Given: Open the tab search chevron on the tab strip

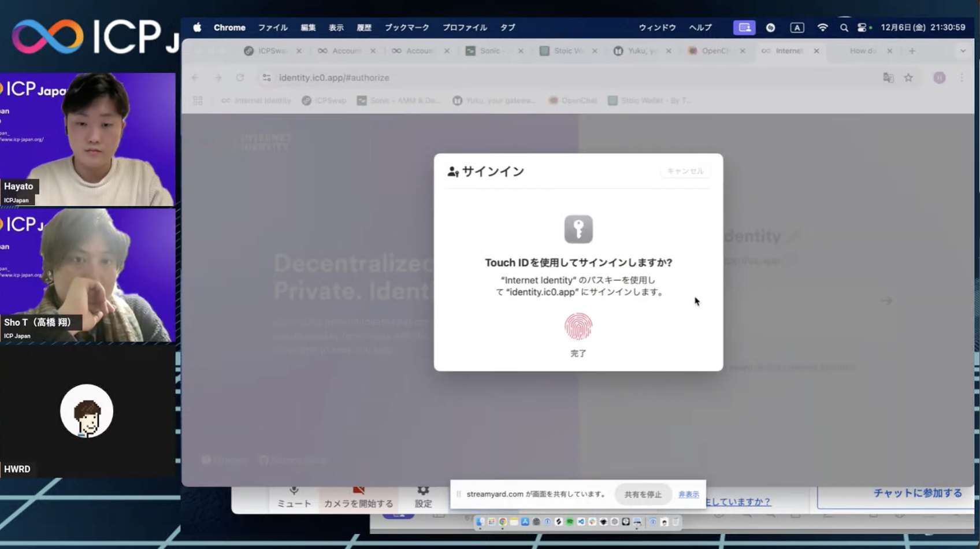Looking at the screenshot, I should pyautogui.click(x=962, y=51).
